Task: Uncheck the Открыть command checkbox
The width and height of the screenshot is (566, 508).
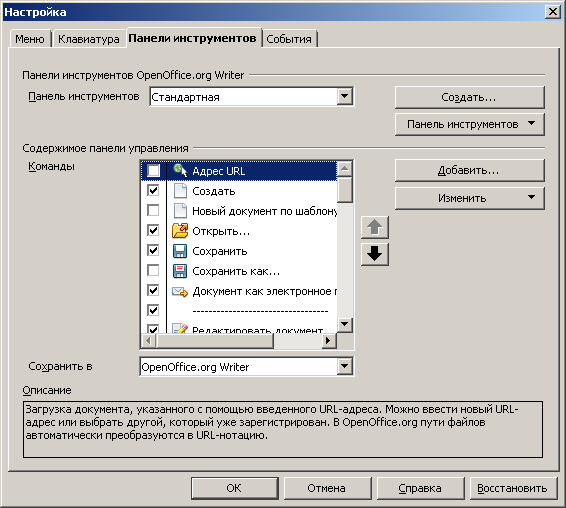Action: pos(153,230)
